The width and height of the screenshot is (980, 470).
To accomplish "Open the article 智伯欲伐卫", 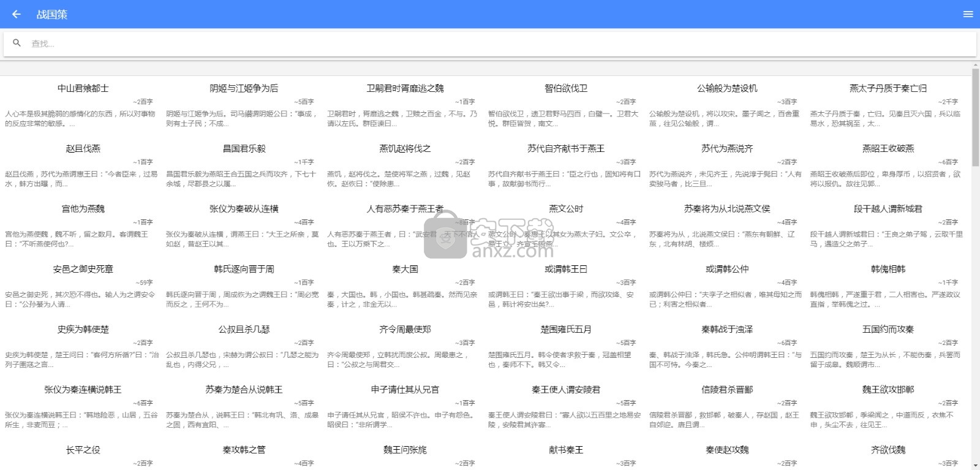I will point(566,88).
